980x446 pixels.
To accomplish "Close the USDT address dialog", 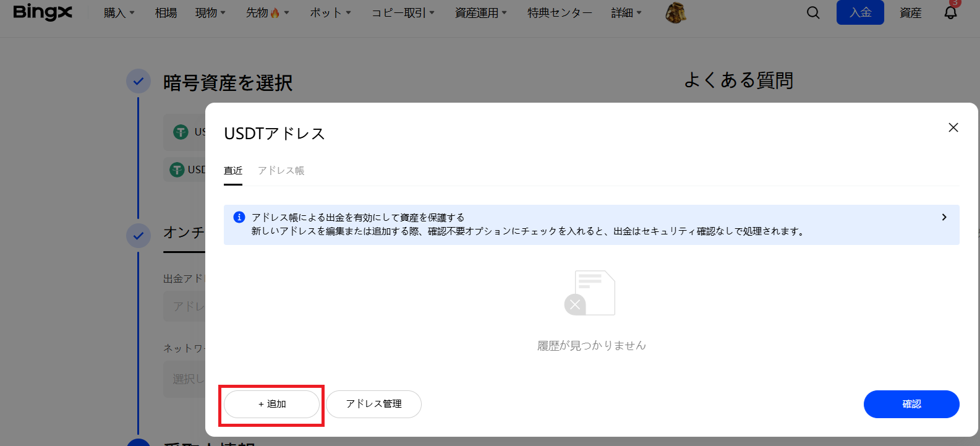I will (x=953, y=127).
